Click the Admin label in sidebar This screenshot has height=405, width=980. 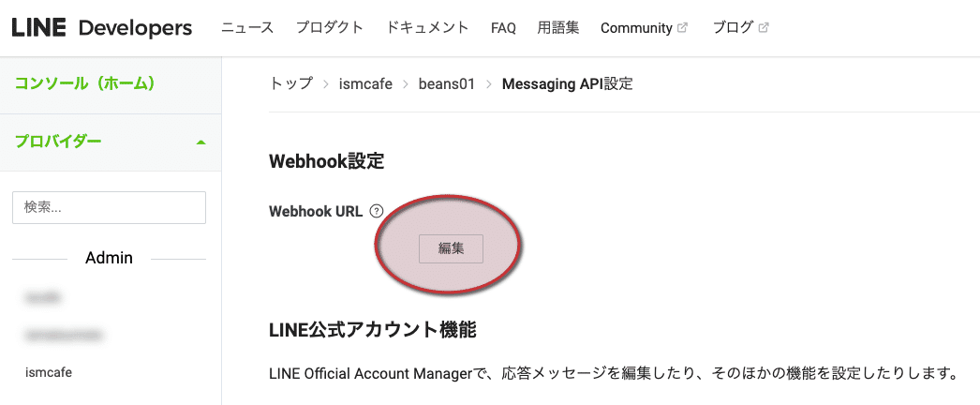point(109,258)
